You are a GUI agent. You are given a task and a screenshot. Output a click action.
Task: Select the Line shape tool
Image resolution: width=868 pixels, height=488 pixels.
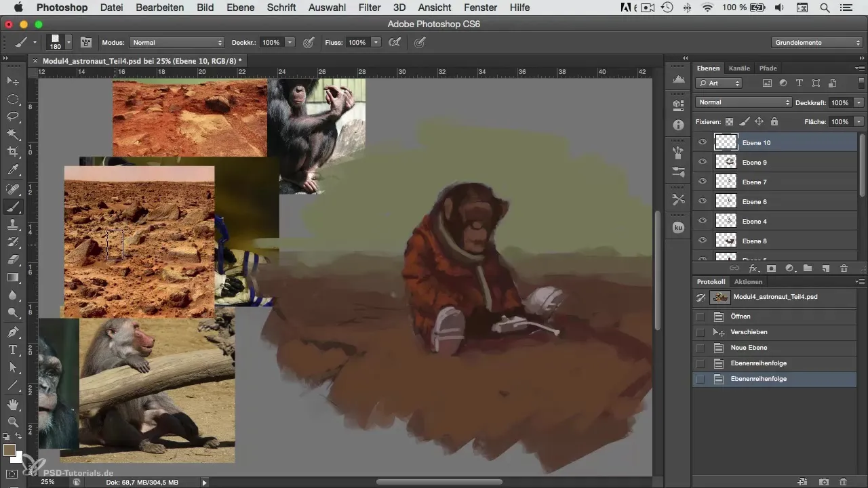13,385
